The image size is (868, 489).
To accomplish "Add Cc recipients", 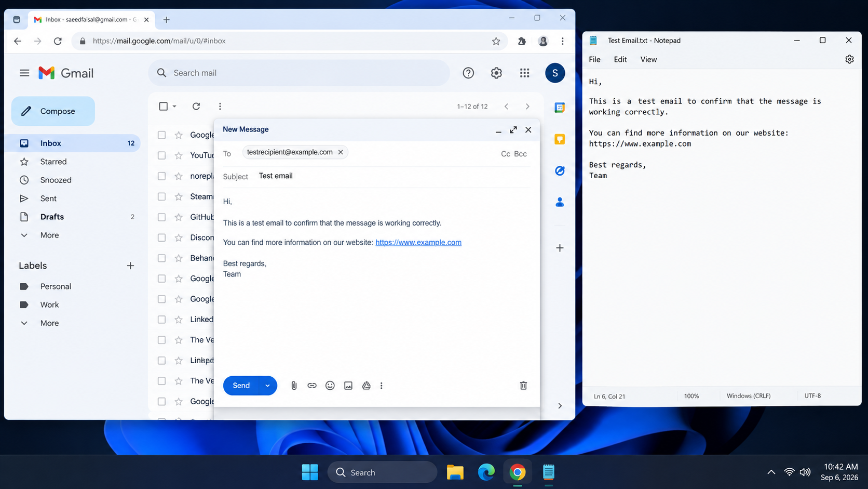I will pyautogui.click(x=505, y=154).
